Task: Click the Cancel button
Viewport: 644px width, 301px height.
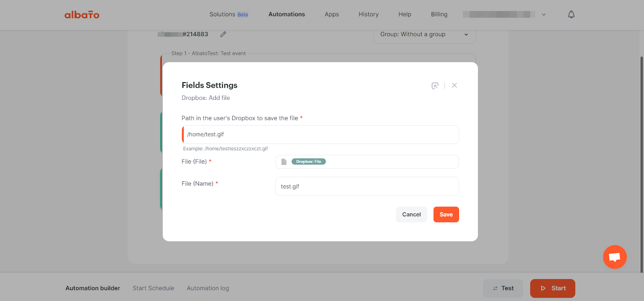Action: point(412,215)
